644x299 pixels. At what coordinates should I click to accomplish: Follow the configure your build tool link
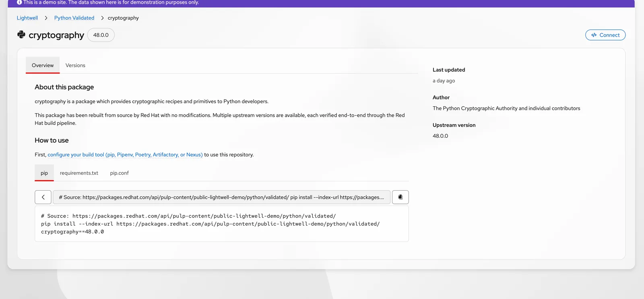point(125,155)
